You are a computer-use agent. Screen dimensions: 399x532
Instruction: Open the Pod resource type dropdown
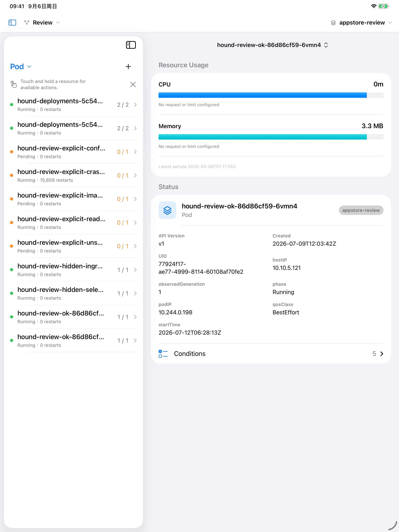21,67
